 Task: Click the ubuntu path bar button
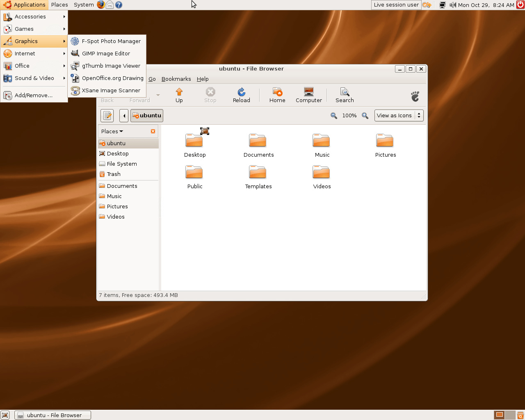click(147, 116)
